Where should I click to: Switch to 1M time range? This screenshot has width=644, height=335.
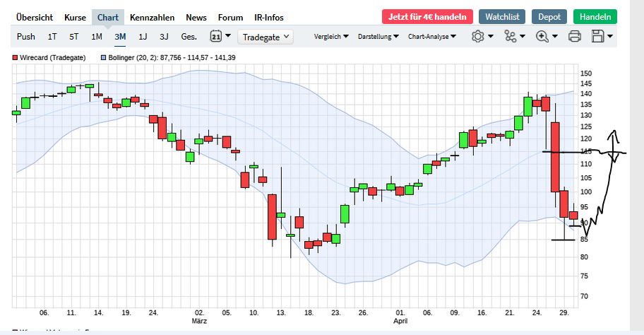click(97, 36)
